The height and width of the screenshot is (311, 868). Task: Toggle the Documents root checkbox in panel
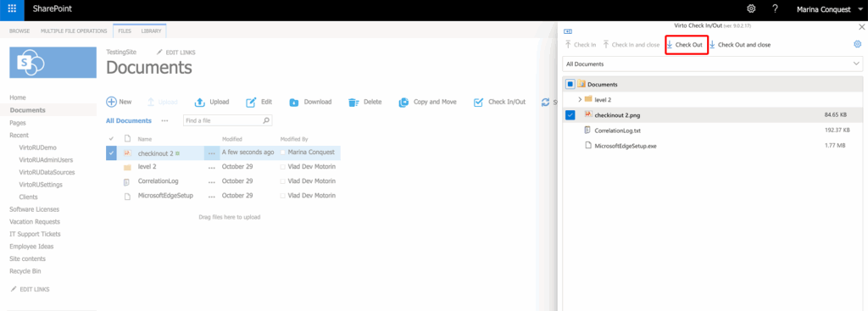570,84
